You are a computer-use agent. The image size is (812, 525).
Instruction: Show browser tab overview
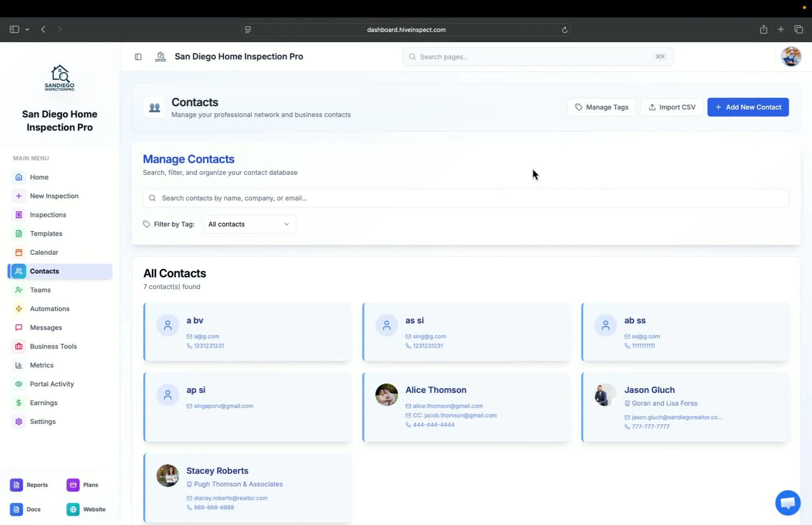(798, 30)
